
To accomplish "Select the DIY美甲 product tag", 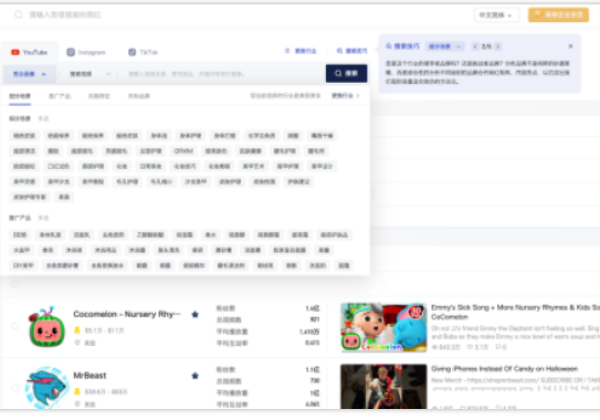I will (23, 265).
